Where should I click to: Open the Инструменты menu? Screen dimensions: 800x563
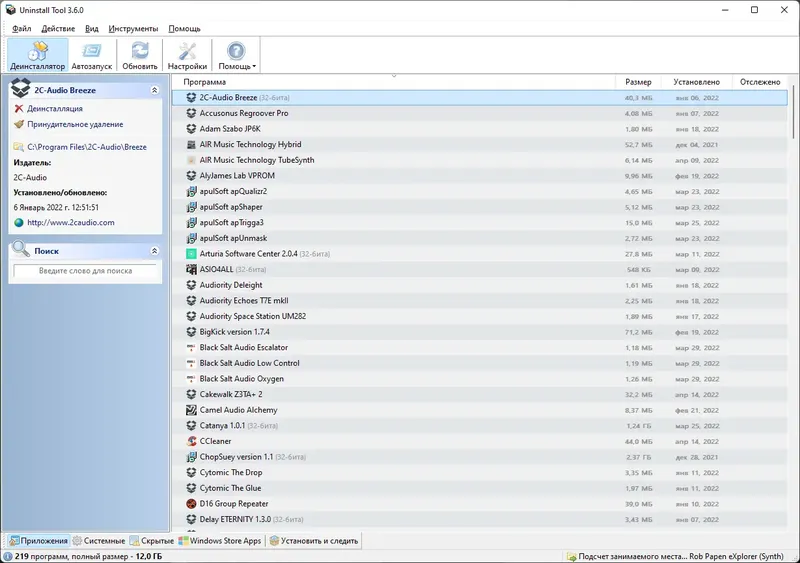click(133, 29)
